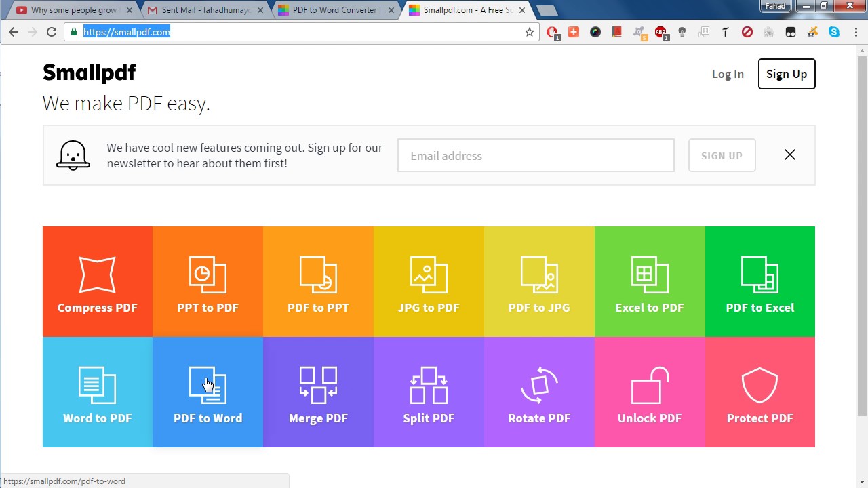868x488 pixels.
Task: Select the PPT to PDF converter tile
Action: (x=208, y=282)
